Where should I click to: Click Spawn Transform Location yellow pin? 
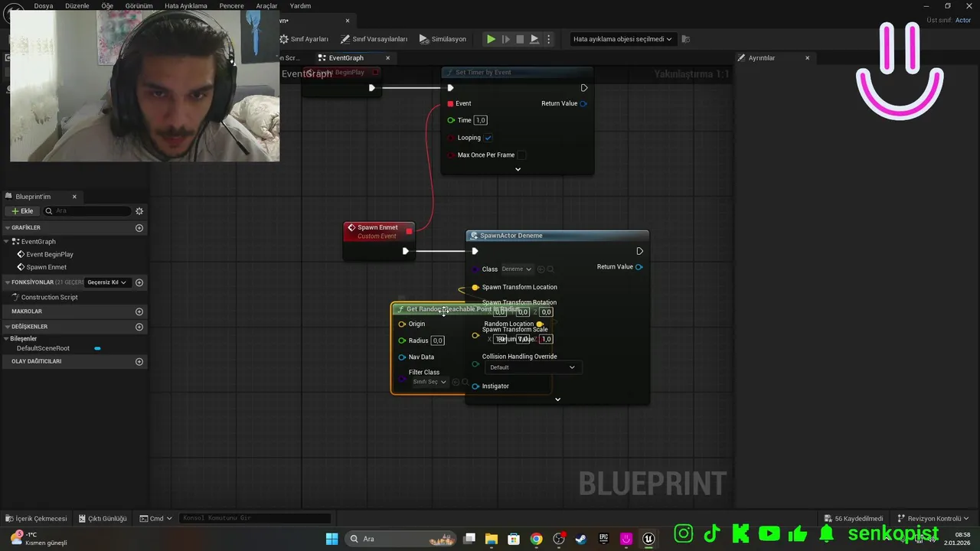(475, 287)
